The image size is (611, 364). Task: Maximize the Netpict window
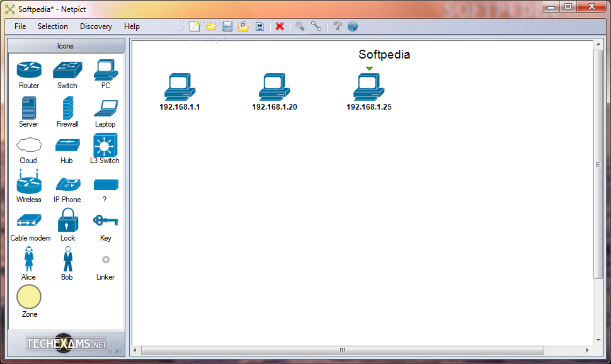click(x=568, y=6)
